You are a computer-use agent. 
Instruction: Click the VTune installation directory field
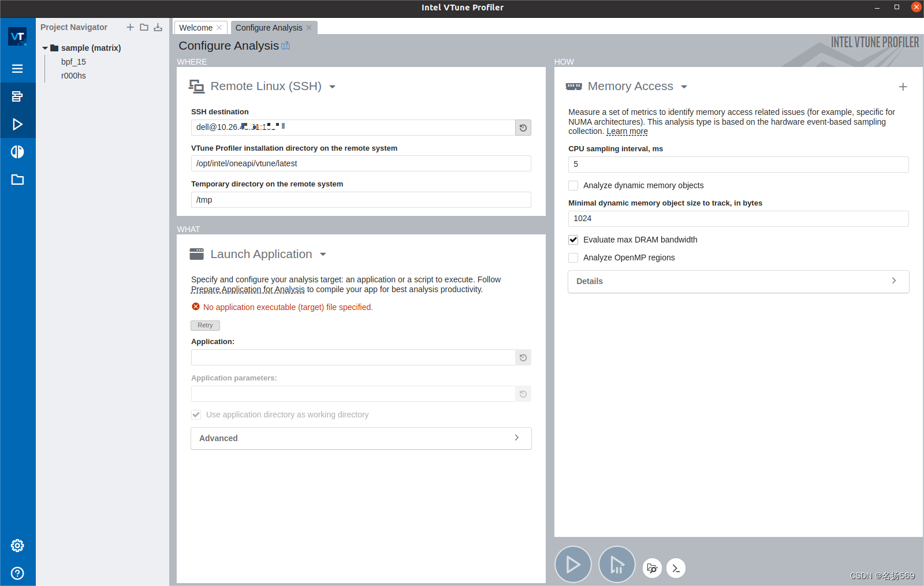tap(361, 163)
